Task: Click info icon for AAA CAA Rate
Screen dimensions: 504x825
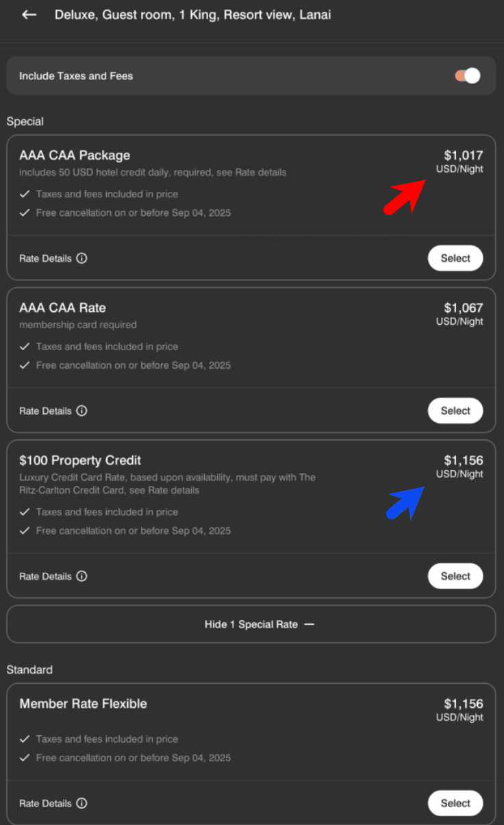Action: [x=81, y=411]
